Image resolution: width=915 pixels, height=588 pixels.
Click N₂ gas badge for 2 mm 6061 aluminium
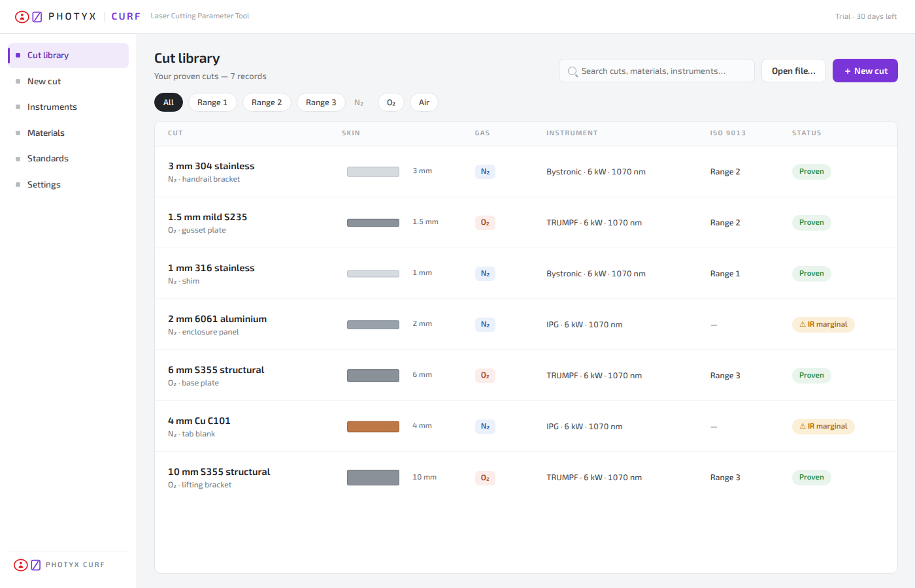tap(485, 325)
